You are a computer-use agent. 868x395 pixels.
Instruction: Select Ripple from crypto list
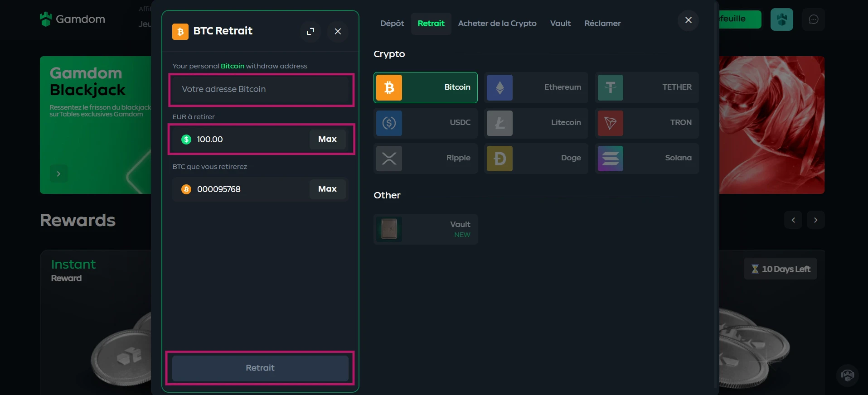pos(425,158)
